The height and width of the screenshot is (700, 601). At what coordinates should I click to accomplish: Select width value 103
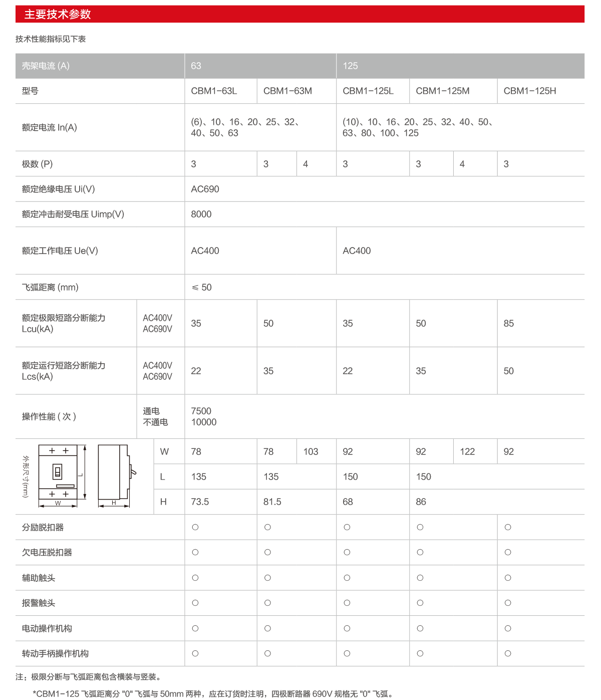(311, 451)
